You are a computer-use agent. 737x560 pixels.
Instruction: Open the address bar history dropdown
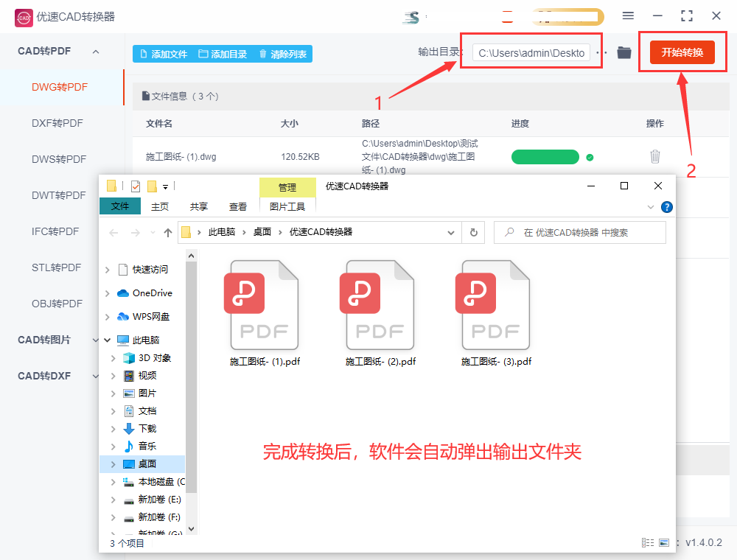(x=451, y=233)
